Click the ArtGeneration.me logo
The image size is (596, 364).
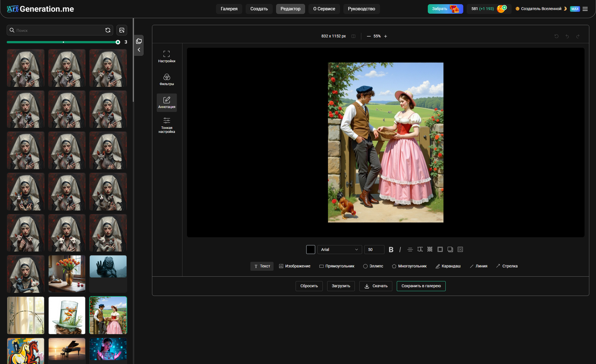tap(40, 9)
